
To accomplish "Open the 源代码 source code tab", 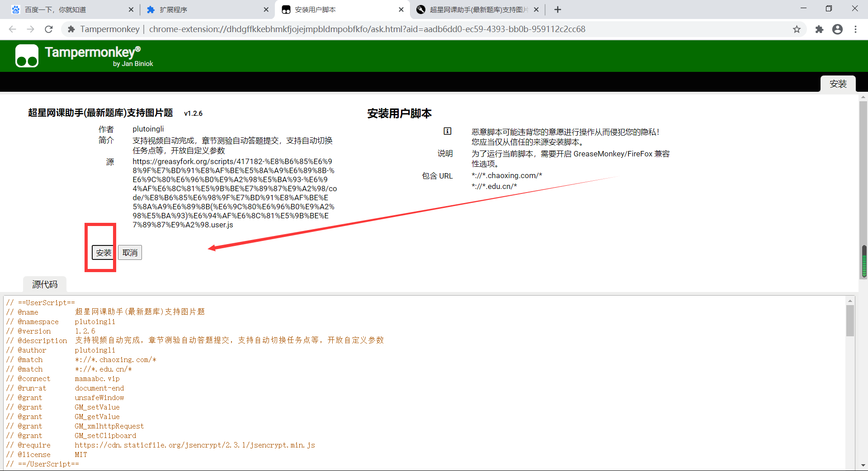I will pyautogui.click(x=45, y=284).
